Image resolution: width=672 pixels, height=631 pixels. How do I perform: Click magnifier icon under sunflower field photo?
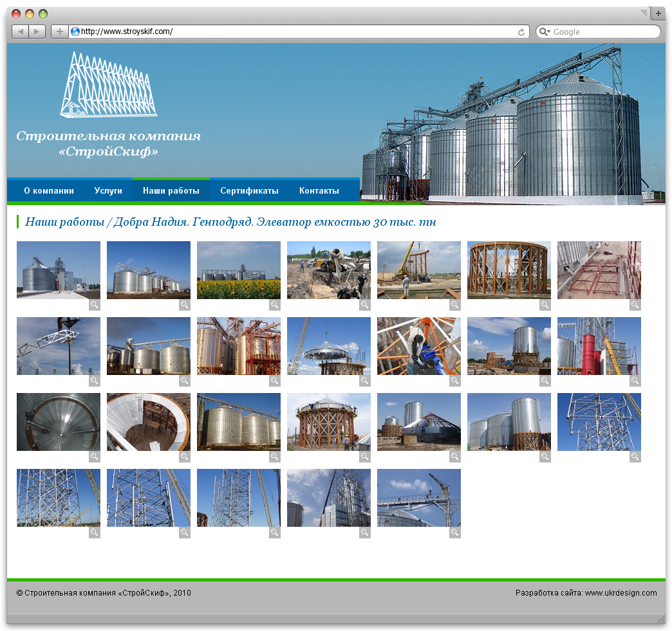point(274,305)
